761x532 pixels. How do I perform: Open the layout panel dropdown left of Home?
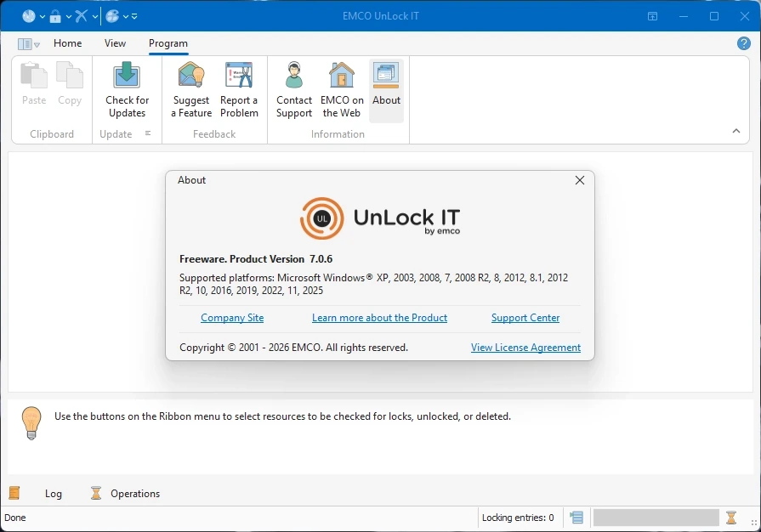(x=29, y=44)
